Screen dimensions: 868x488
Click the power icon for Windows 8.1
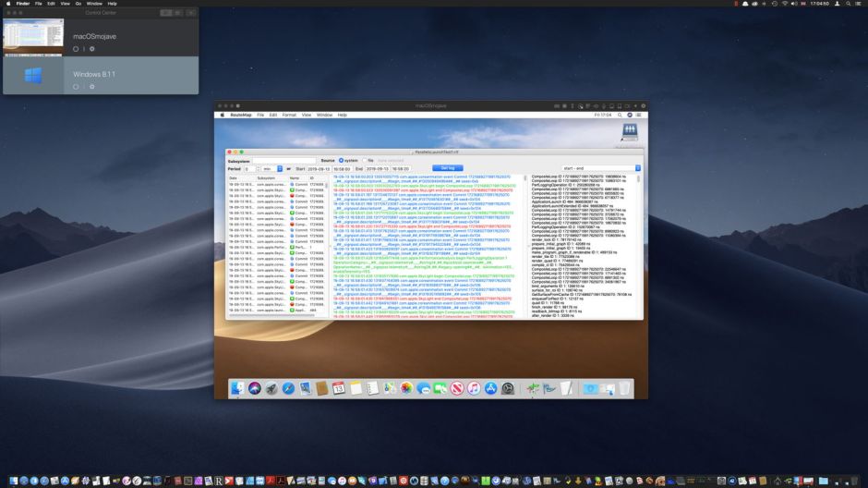(x=76, y=87)
